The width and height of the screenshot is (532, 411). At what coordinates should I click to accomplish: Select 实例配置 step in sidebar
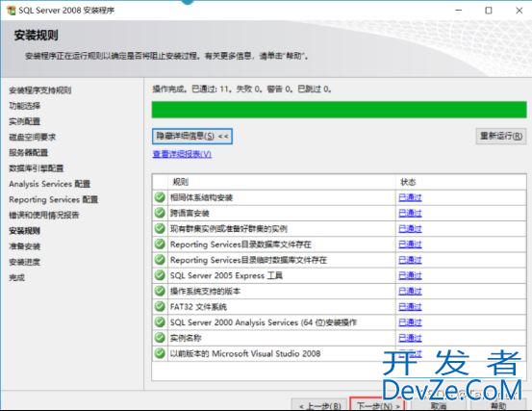tap(24, 121)
